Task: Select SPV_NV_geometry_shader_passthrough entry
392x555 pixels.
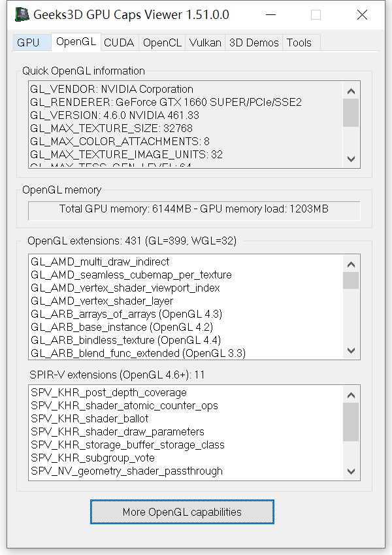Action: click(x=127, y=471)
